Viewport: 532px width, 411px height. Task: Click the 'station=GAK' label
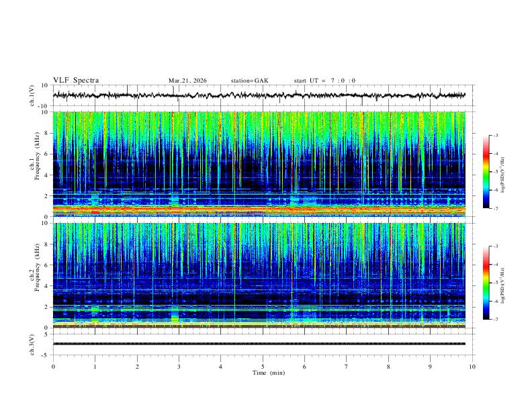coord(250,81)
